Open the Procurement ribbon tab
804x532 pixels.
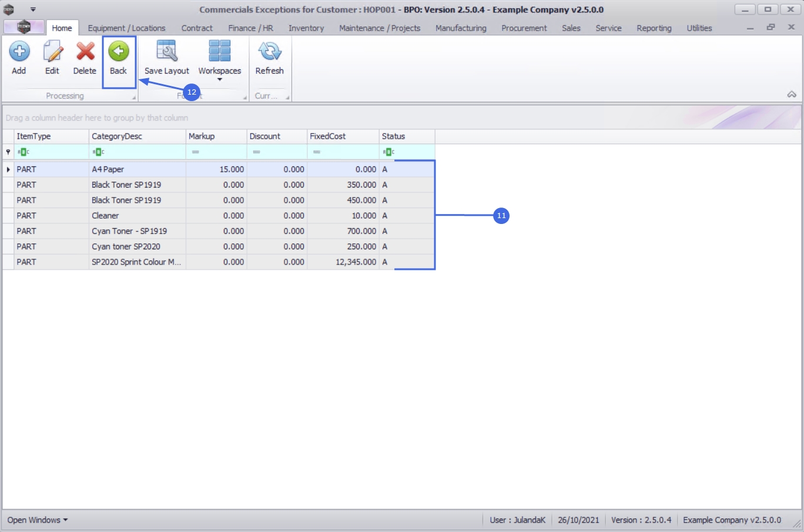click(524, 28)
